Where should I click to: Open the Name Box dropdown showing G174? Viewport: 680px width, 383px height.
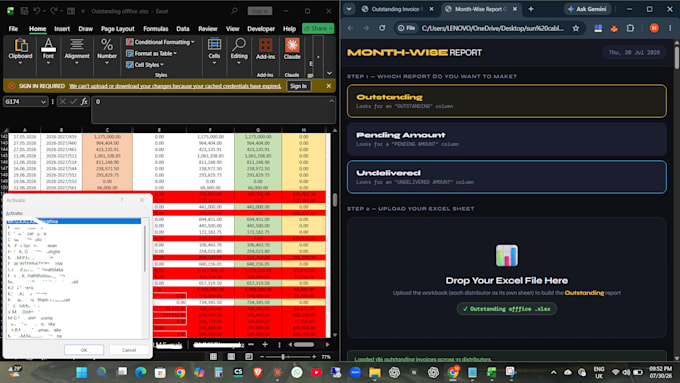tap(43, 101)
